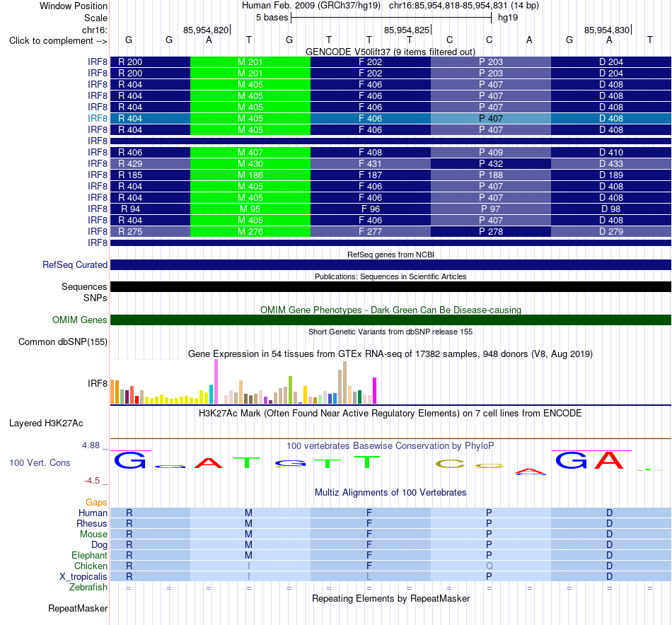
Task: Click the 100 Vert. Cons label
Action: point(40,462)
